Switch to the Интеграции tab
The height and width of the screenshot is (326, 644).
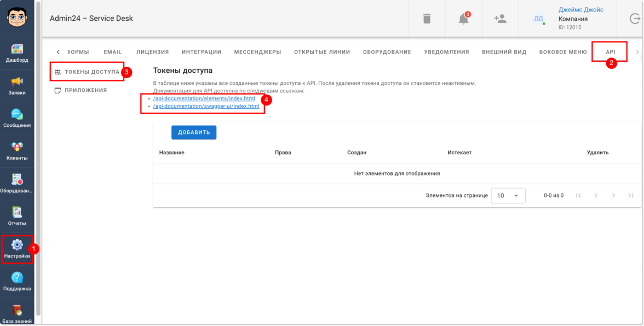202,52
